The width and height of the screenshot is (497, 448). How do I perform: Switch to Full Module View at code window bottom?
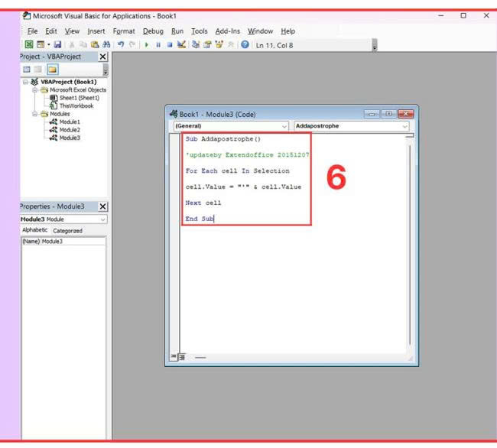coord(181,357)
